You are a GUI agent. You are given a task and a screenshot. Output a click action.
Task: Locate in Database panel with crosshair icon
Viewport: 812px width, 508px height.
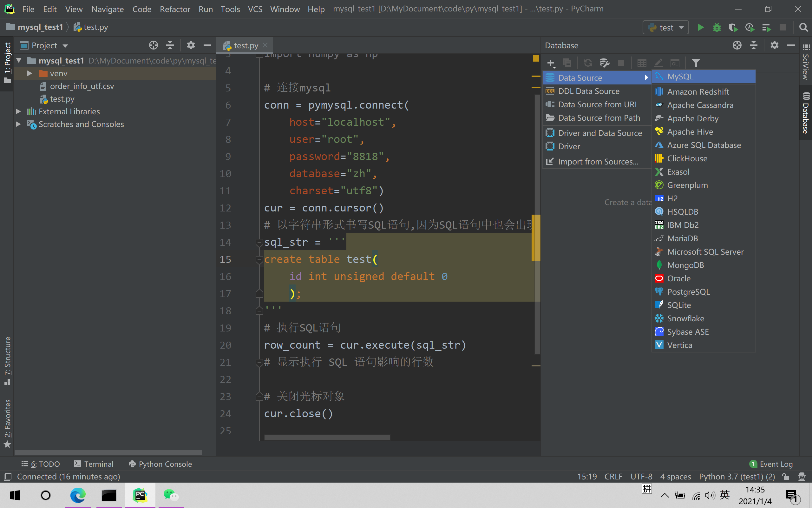click(737, 45)
